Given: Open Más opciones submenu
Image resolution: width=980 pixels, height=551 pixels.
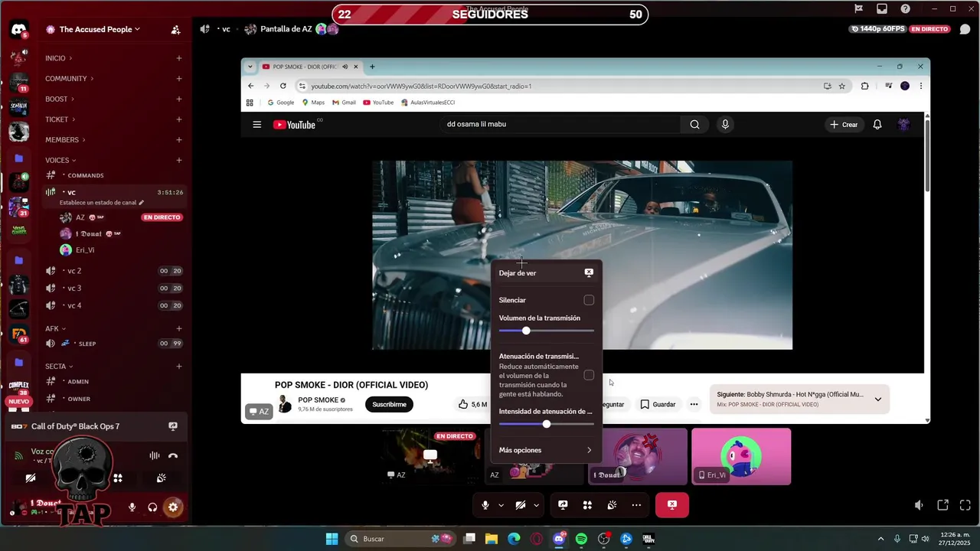Looking at the screenshot, I should click(x=546, y=450).
